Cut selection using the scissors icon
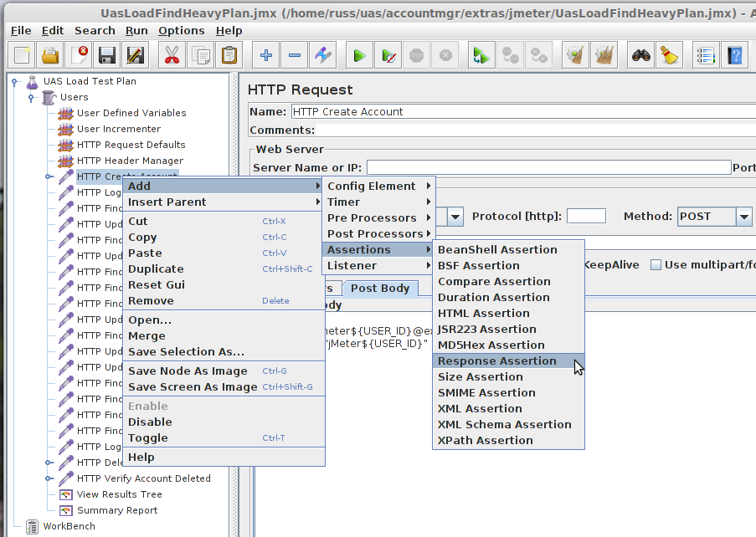 (x=172, y=55)
